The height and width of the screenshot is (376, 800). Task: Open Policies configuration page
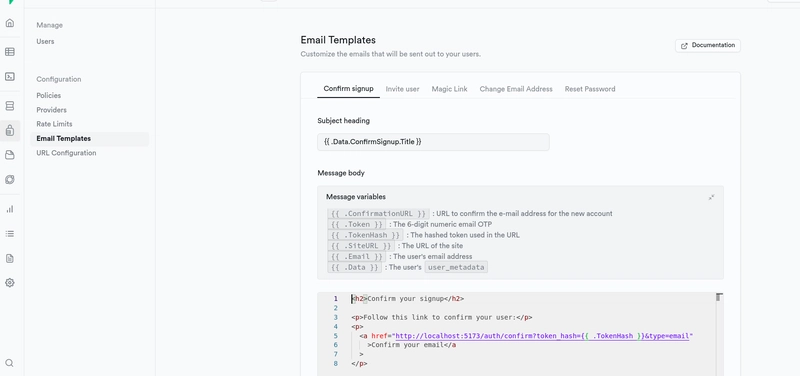[48, 95]
